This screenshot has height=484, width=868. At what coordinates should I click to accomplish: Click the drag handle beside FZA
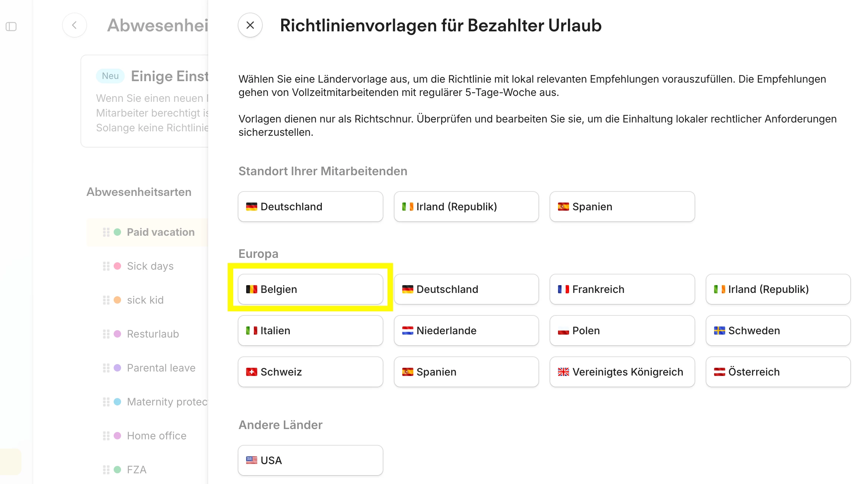pos(106,470)
